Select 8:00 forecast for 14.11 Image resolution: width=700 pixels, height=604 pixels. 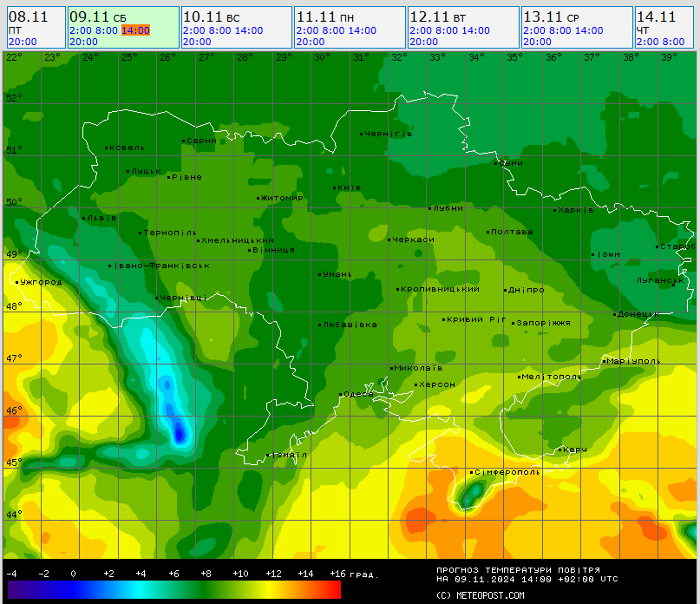[672, 42]
